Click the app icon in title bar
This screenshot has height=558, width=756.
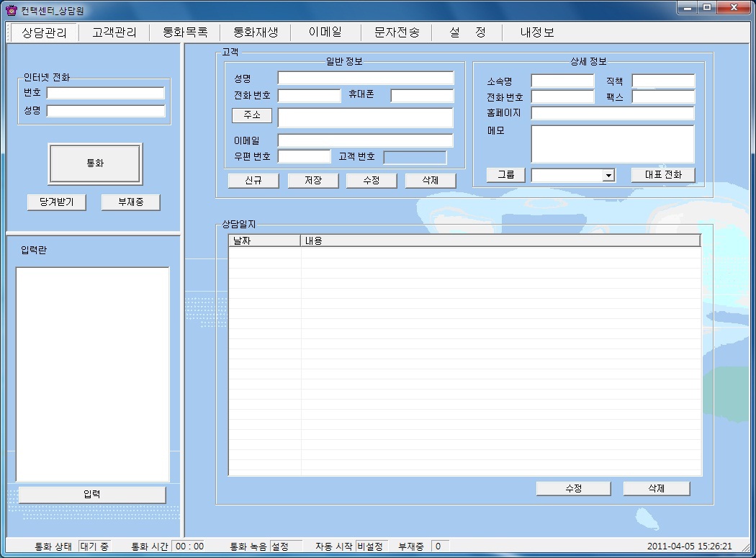point(11,10)
